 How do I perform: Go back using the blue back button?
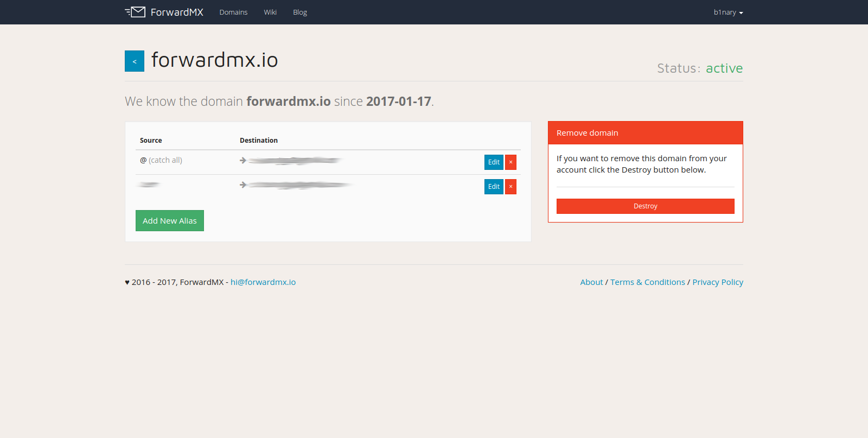[x=135, y=61]
